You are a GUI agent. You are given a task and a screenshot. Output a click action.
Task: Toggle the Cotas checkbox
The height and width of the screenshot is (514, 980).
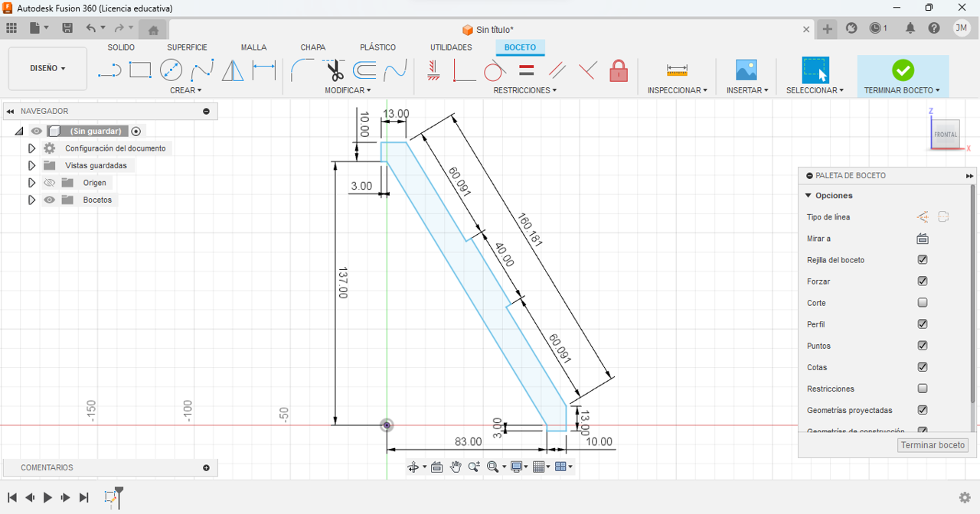pos(923,367)
